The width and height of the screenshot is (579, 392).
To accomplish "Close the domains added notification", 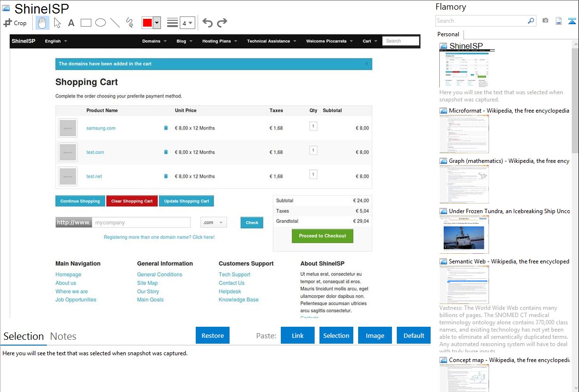I will pos(366,63).
